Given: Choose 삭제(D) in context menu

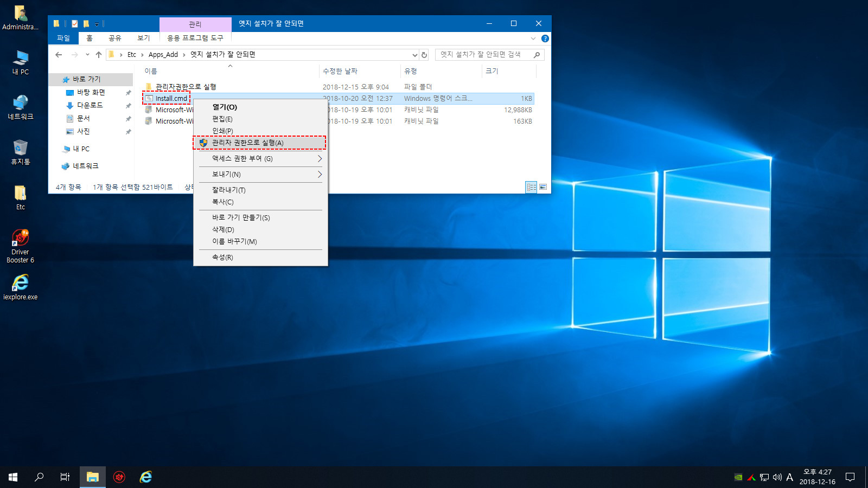Looking at the screenshot, I should click(260, 230).
